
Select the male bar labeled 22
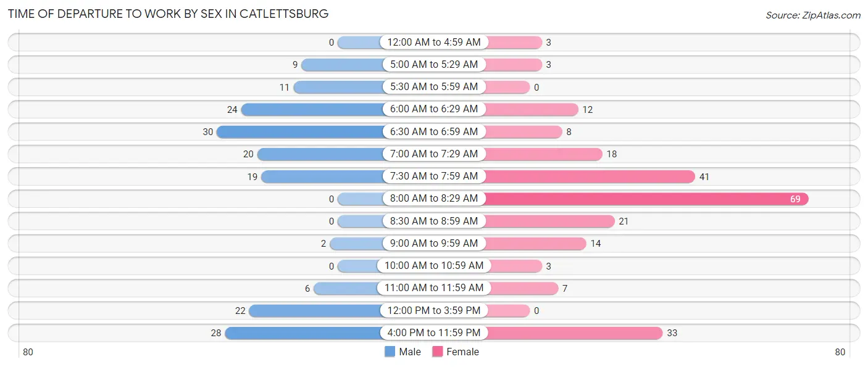point(316,311)
